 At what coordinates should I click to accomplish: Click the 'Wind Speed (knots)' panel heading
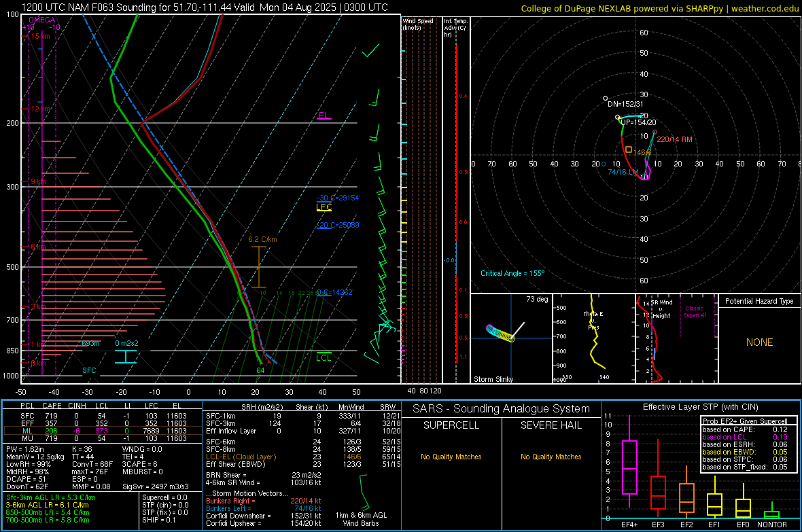coord(418,24)
